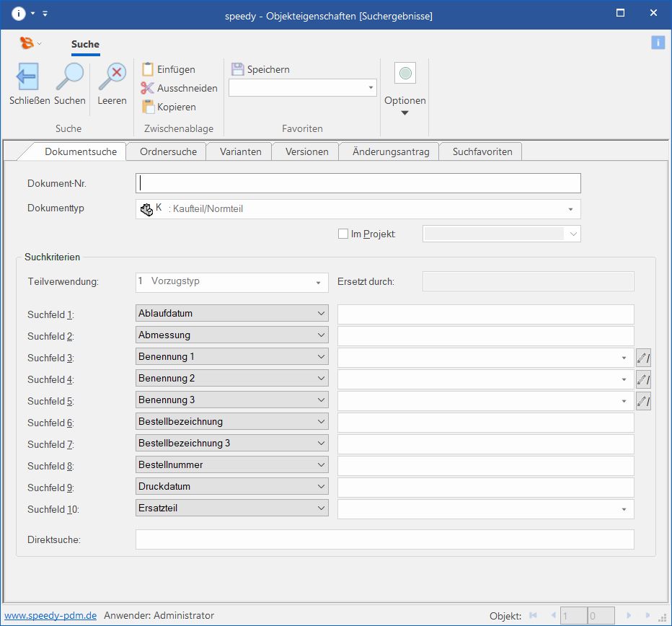This screenshot has width=672, height=626.
Task: Open the Optionen dropdown
Action: [x=404, y=105]
